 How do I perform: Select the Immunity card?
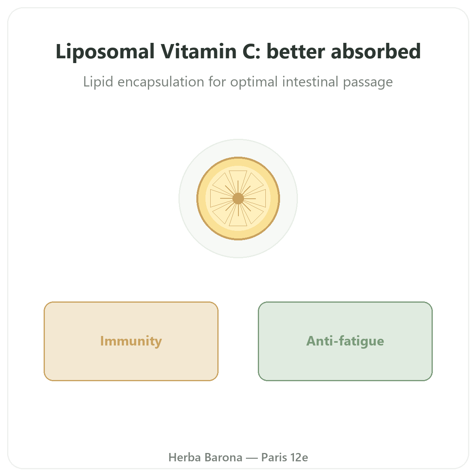[131, 341]
